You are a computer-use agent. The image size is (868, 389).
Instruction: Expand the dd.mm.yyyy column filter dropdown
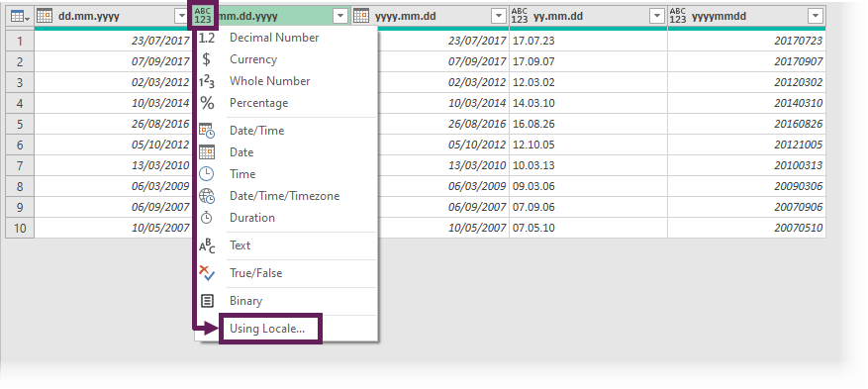point(181,17)
